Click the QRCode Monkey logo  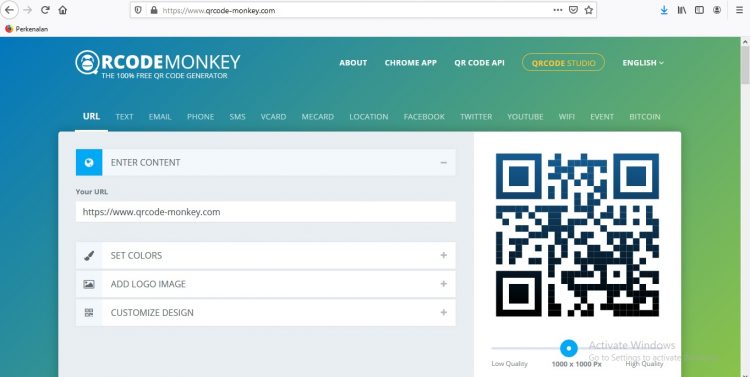(x=157, y=64)
